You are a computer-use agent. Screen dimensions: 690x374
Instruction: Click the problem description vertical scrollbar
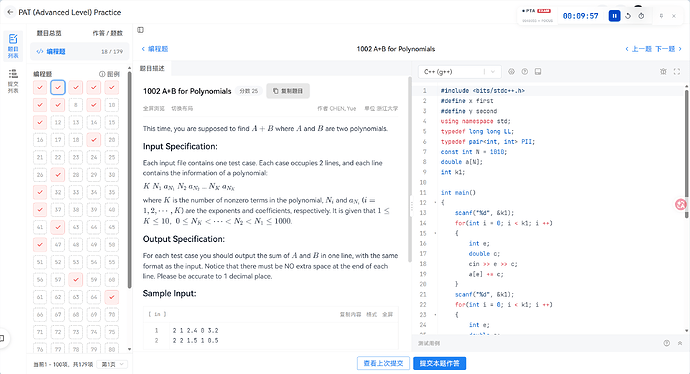(x=410, y=169)
